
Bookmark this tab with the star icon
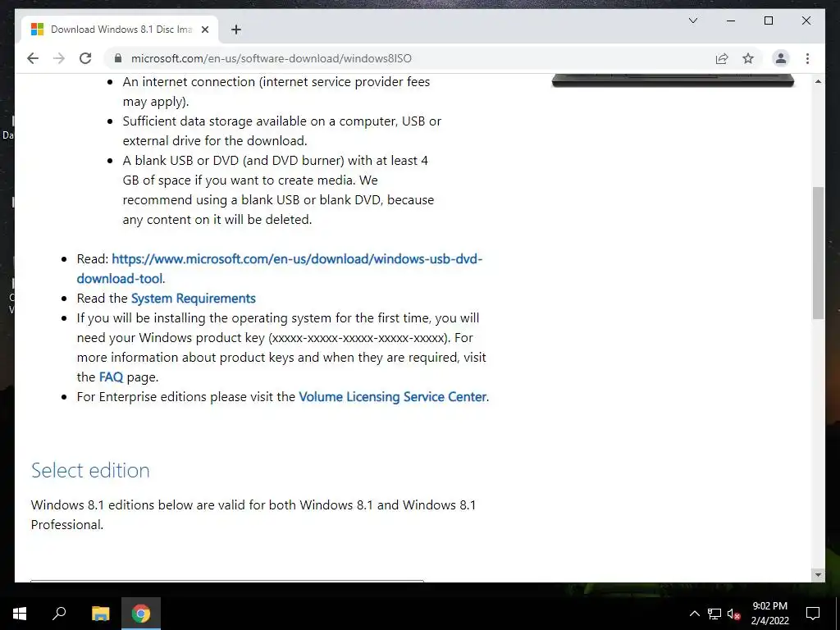[x=748, y=58]
